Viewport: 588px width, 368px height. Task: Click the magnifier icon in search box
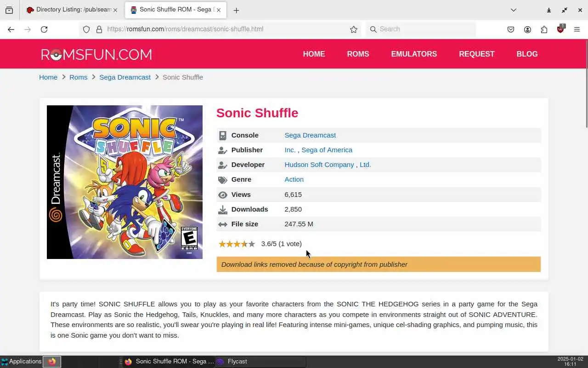[x=373, y=29]
